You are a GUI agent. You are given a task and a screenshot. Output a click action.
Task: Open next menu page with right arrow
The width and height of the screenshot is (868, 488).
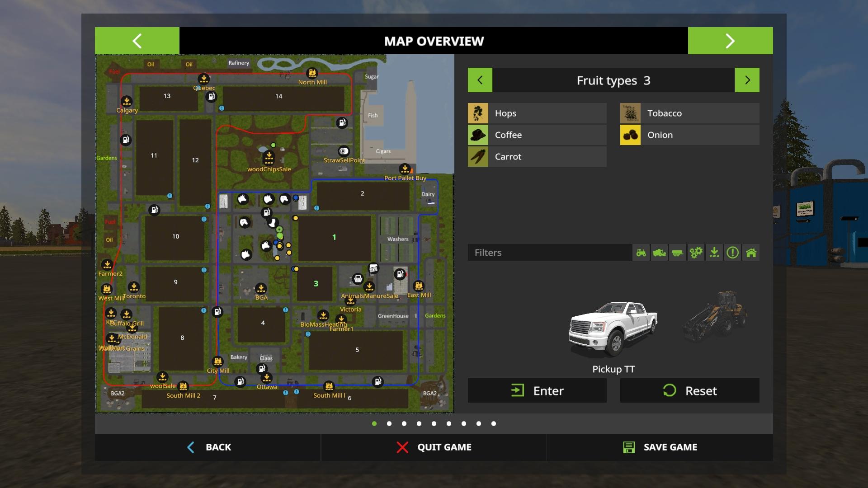point(730,41)
